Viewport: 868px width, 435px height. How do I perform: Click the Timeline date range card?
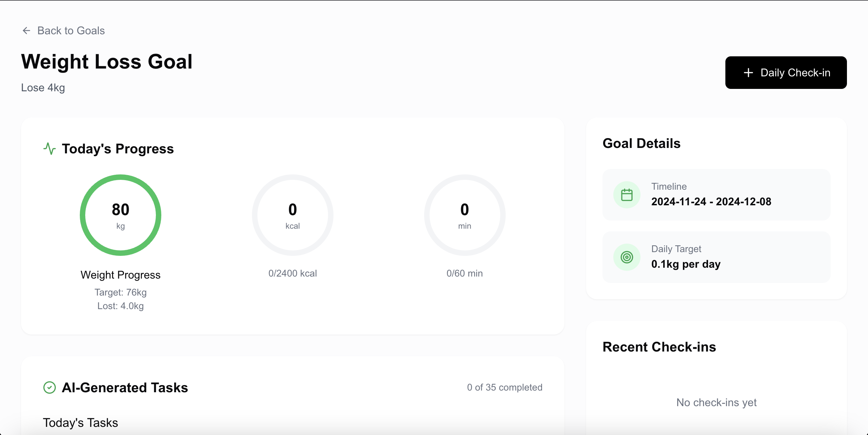click(717, 195)
